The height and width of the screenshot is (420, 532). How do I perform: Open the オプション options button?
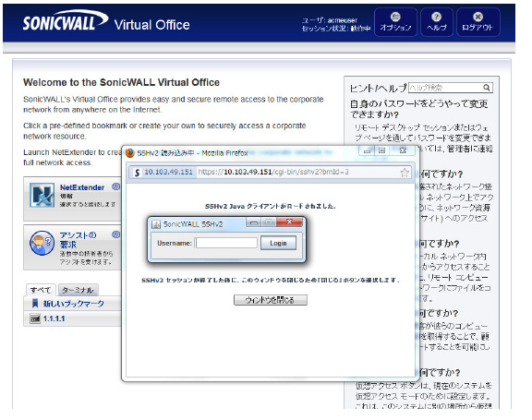pyautogui.click(x=395, y=22)
